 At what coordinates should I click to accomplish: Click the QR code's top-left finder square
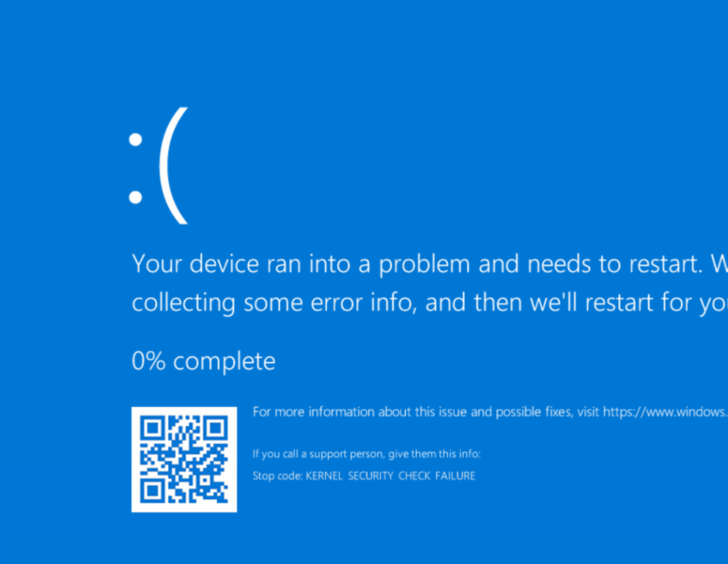point(153,428)
